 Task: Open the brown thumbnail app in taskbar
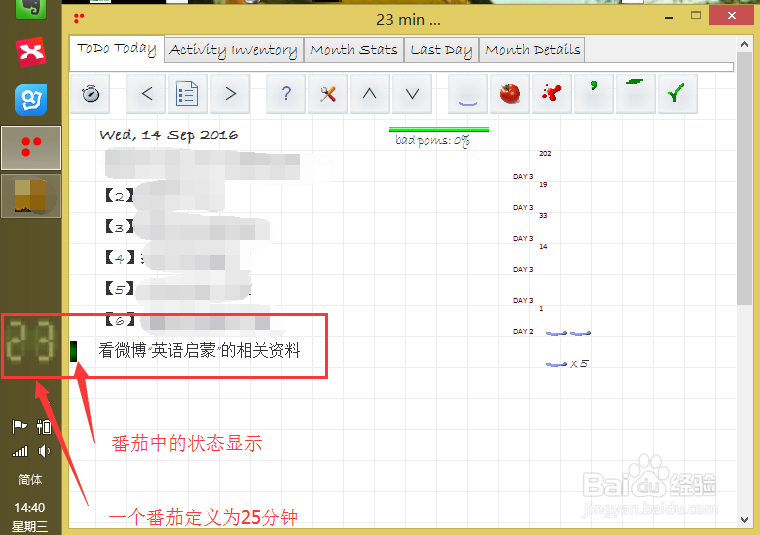point(31,196)
